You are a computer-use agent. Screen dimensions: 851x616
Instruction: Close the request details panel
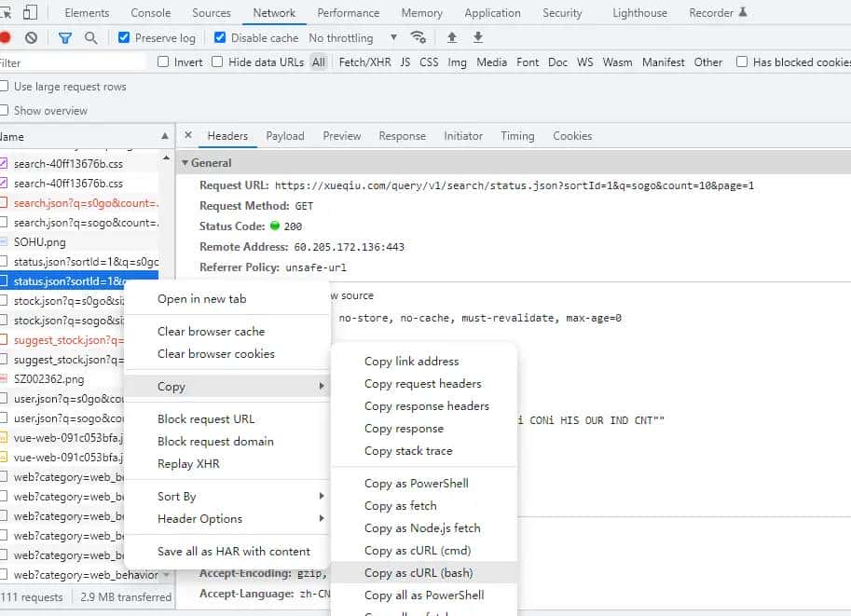point(188,136)
